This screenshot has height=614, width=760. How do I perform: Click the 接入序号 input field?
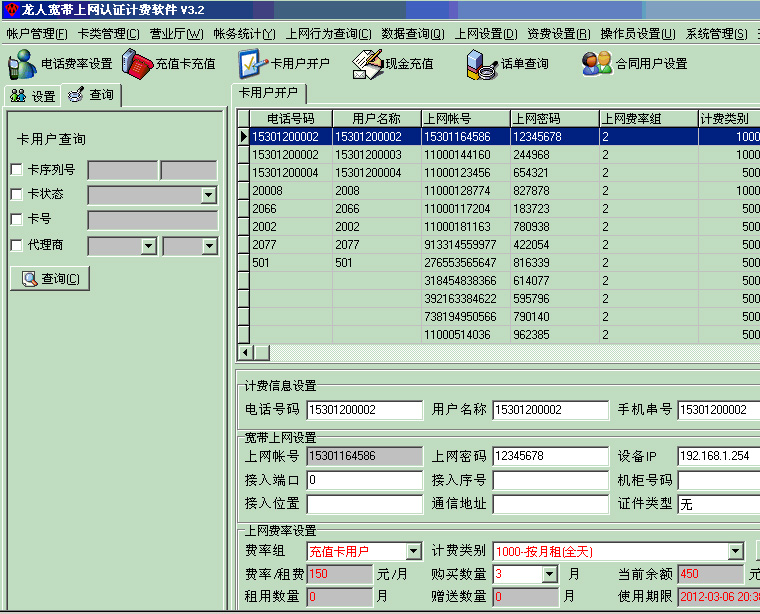click(551, 480)
